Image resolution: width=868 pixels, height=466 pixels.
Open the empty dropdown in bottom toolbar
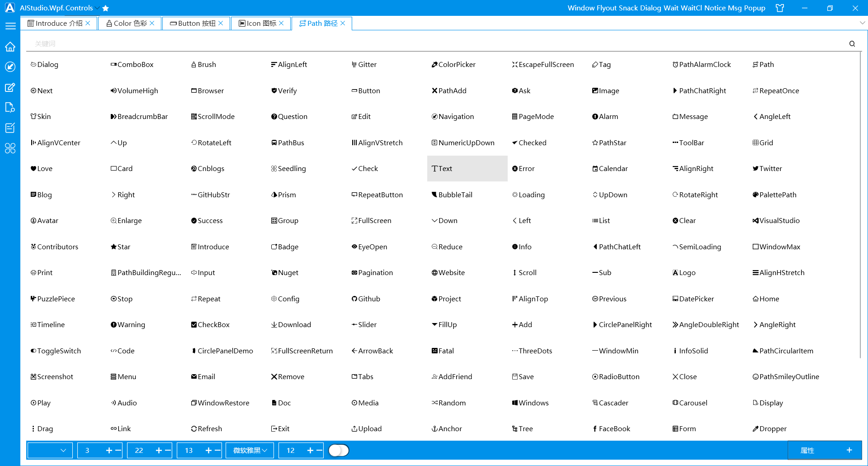[50, 451]
